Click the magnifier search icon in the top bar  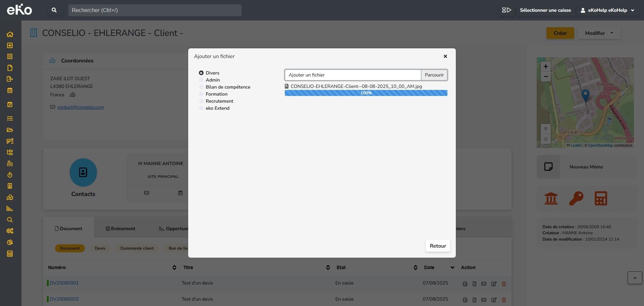(54, 10)
